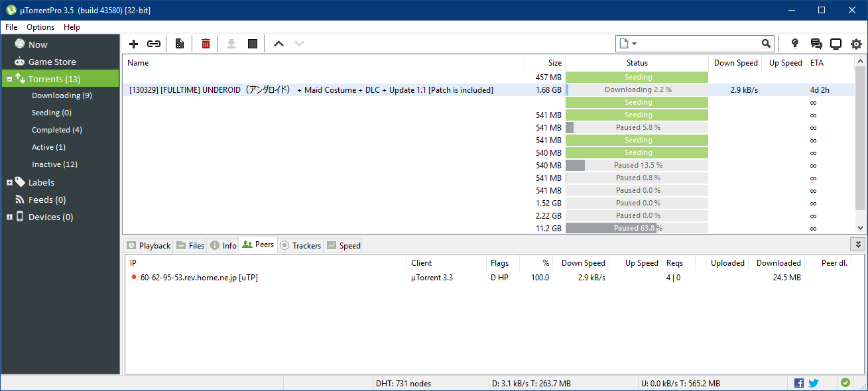Viewport: 868px width, 391px height.
Task: Select the Completed (4) category
Action: click(56, 130)
